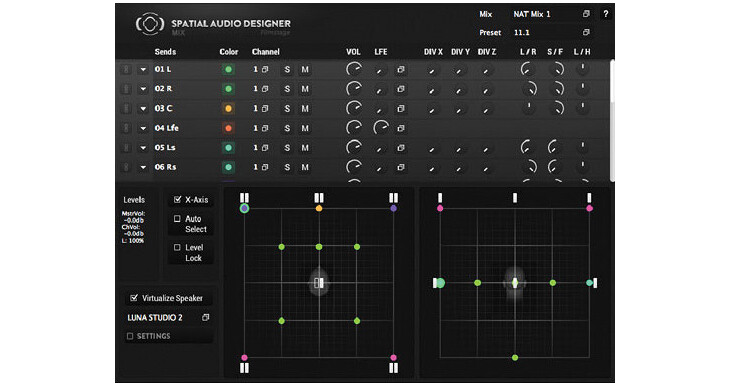
Task: Open channel popup icon for 04 Lfe
Action: coord(265,128)
